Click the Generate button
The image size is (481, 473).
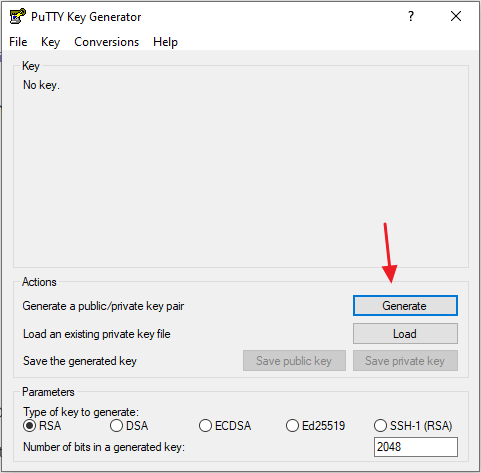coord(405,305)
